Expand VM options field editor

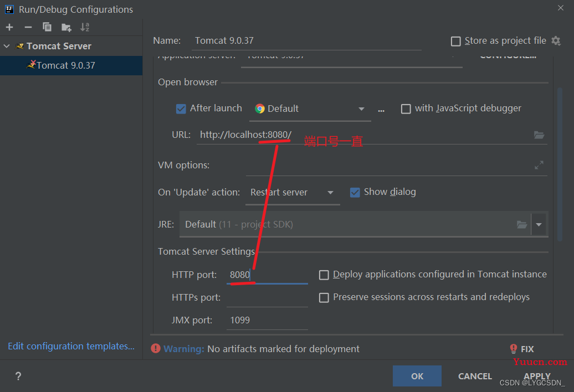(x=539, y=165)
